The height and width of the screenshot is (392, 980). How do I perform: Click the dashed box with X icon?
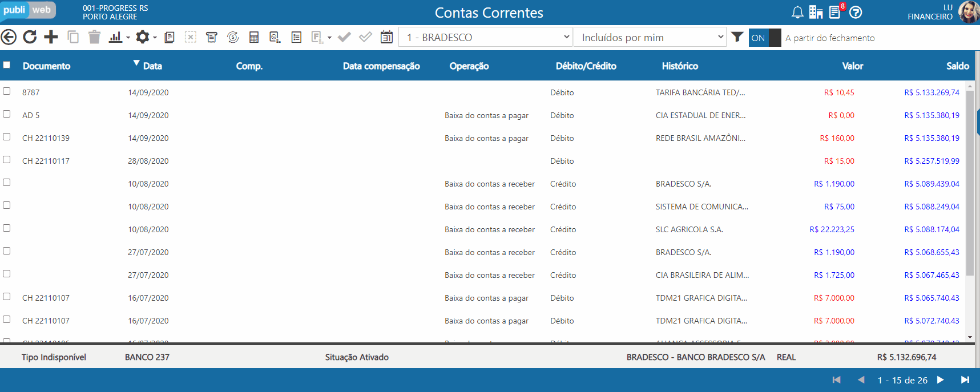pyautogui.click(x=191, y=37)
